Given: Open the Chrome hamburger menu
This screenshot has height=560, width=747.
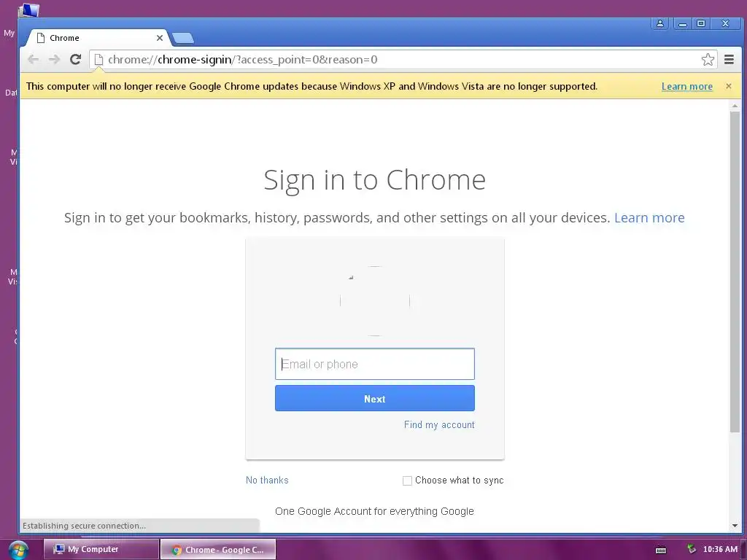Looking at the screenshot, I should 729,60.
